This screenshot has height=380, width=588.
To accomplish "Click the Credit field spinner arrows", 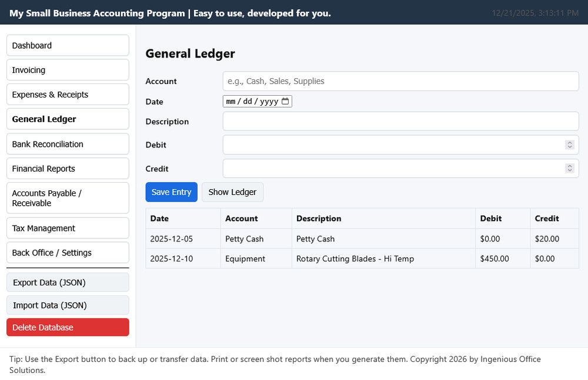I will click(x=569, y=168).
